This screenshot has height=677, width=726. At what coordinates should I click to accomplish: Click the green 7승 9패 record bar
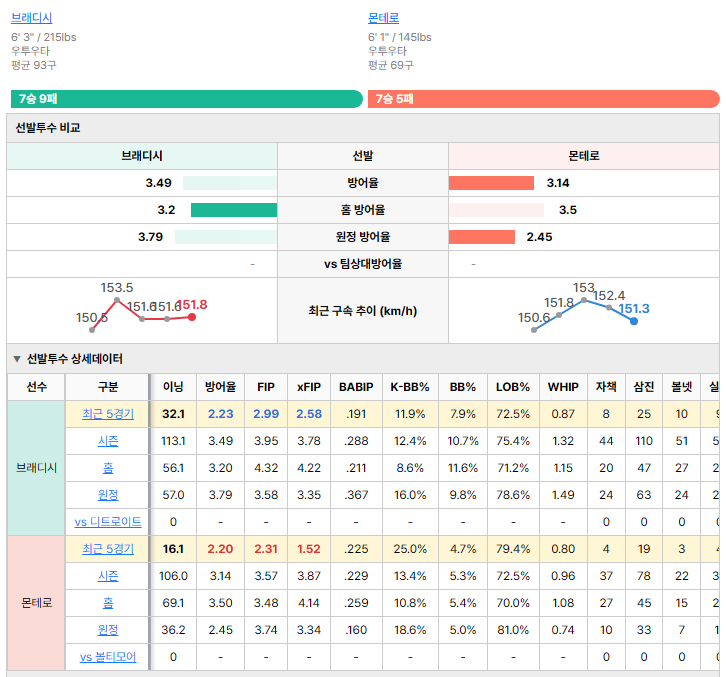187,99
